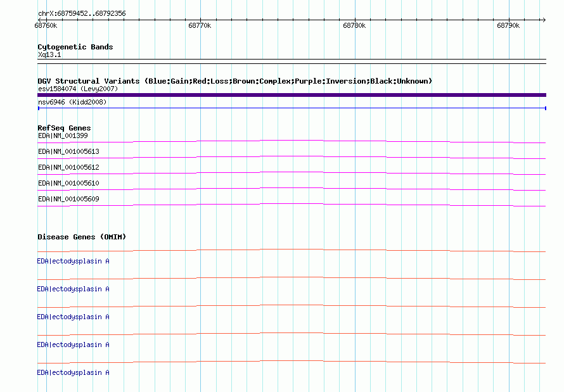Click the Cytogenetic Bands track title
This screenshot has height=392, width=564.
(75, 47)
